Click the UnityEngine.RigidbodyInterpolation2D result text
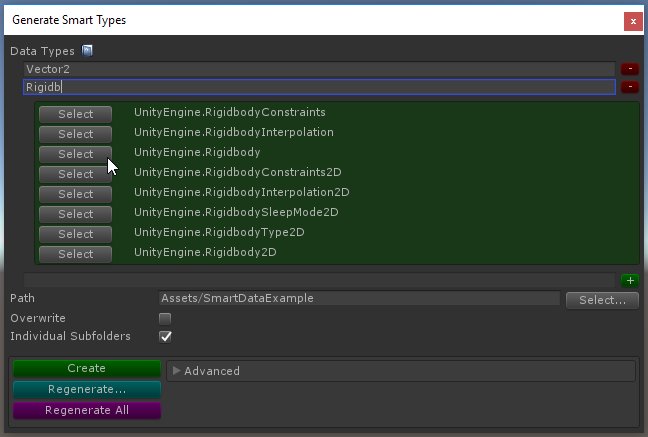The image size is (648, 437). 241,192
